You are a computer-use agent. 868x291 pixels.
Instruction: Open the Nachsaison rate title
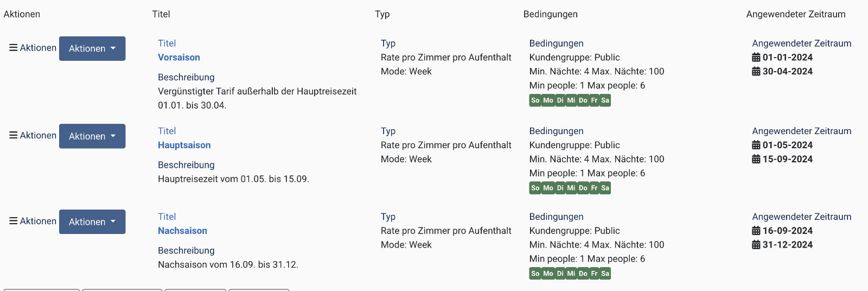click(182, 231)
